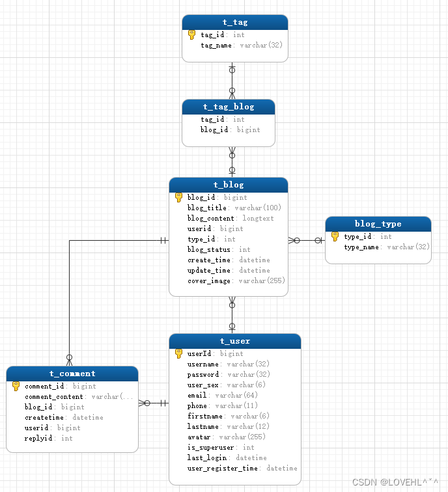Select the create_time datetime column
Image resolution: width=448 pixels, height=492 pixels.
click(229, 260)
